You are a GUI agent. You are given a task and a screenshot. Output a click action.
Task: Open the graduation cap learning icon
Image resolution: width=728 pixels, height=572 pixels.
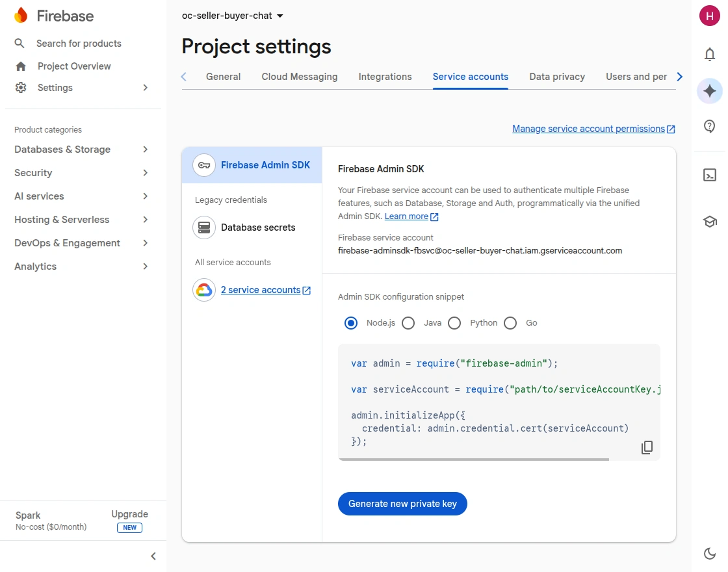pos(709,222)
